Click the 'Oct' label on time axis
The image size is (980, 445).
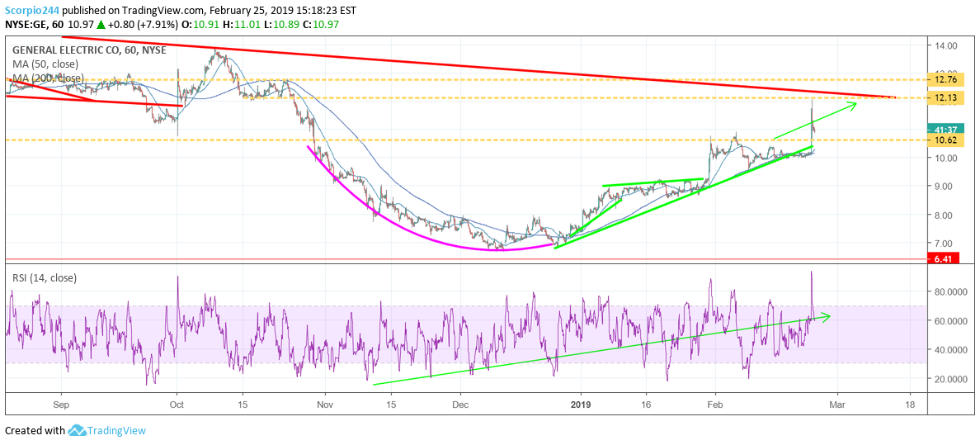(x=177, y=405)
